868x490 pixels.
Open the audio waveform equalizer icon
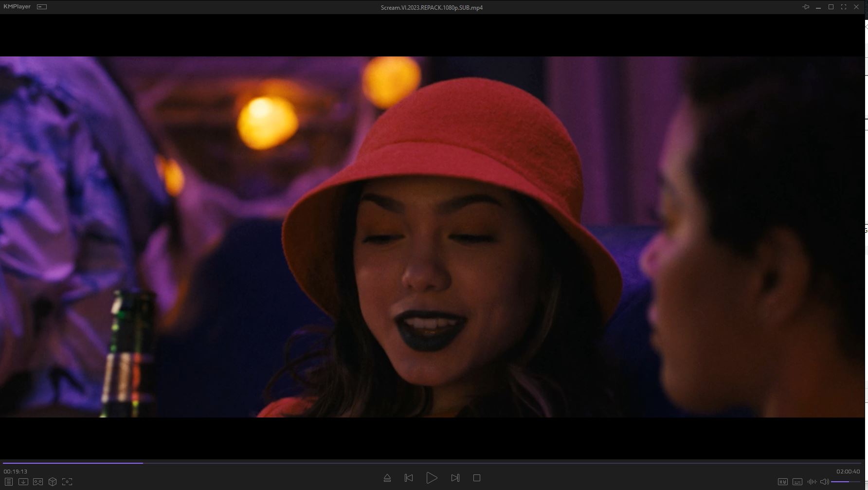pos(812,482)
